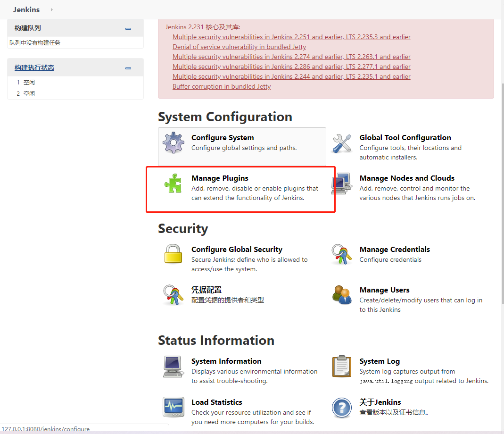This screenshot has height=434, width=504.
Task: Open Configure Global Security title link
Action: [x=237, y=250]
